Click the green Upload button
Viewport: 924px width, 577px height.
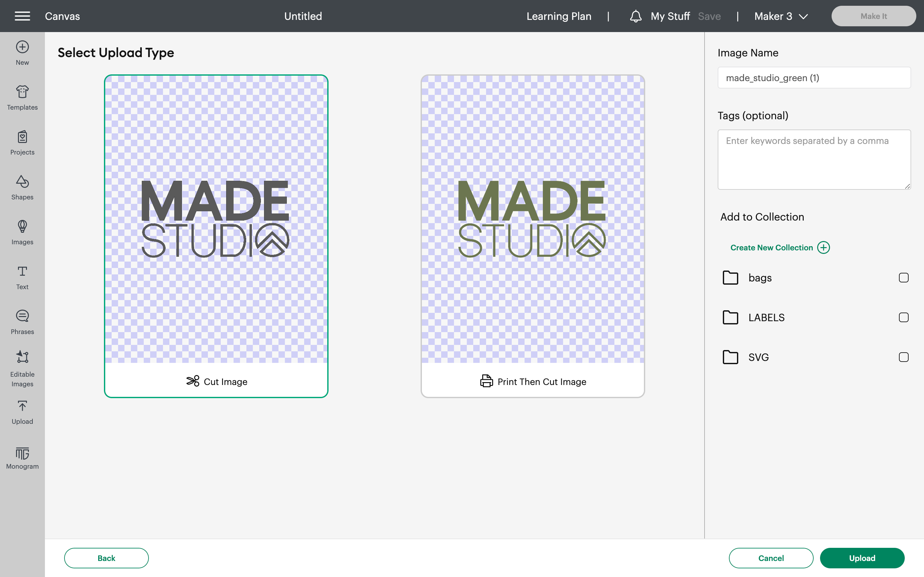point(862,558)
